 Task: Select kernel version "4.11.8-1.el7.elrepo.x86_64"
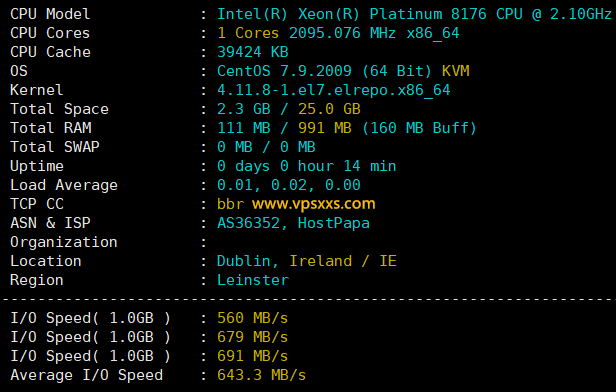pyautogui.click(x=334, y=90)
